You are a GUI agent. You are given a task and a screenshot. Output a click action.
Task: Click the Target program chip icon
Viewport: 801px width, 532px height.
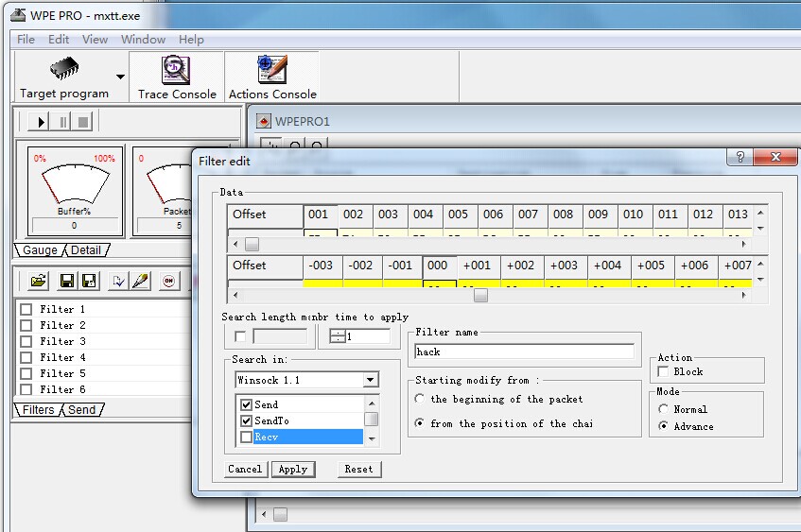pyautogui.click(x=64, y=68)
